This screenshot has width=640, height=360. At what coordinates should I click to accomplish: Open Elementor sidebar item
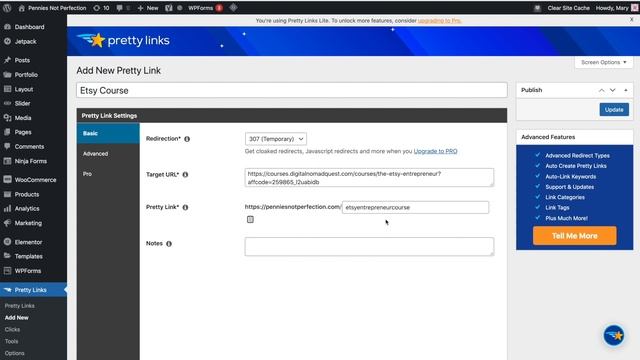28,242
